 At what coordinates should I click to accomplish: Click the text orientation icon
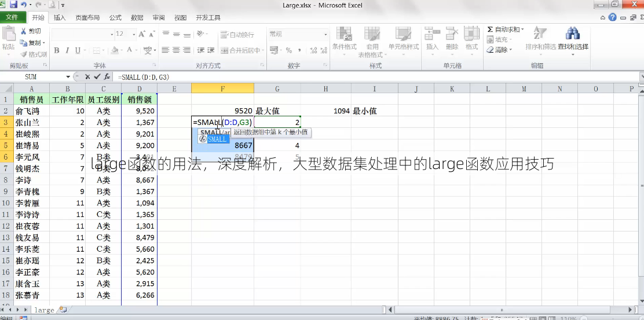200,34
